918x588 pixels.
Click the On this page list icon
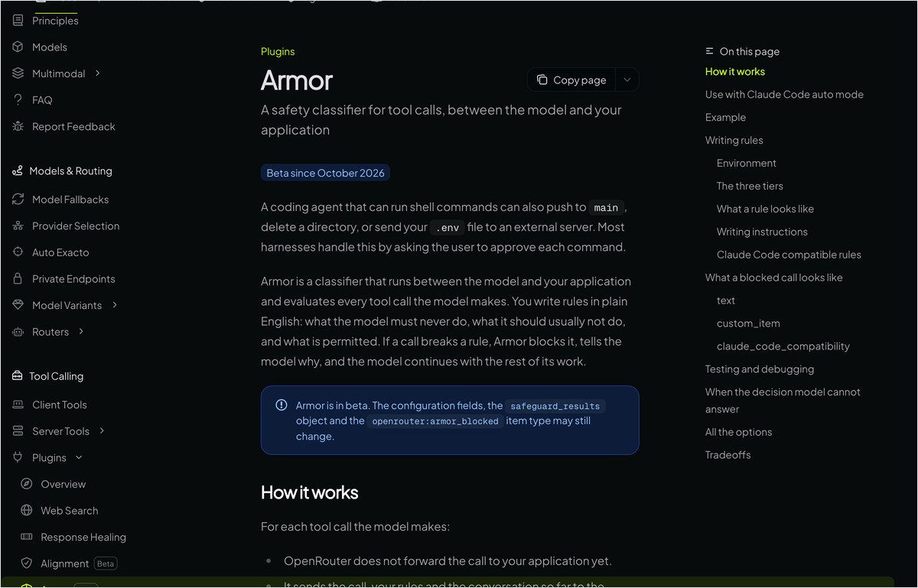pyautogui.click(x=710, y=51)
